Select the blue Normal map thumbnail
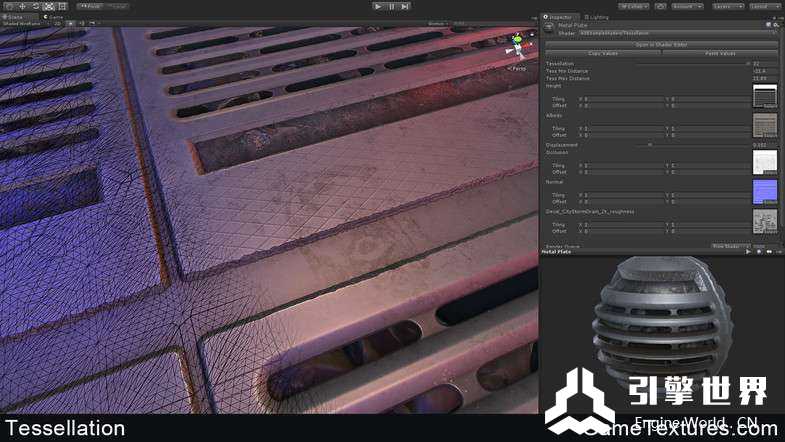 [765, 192]
